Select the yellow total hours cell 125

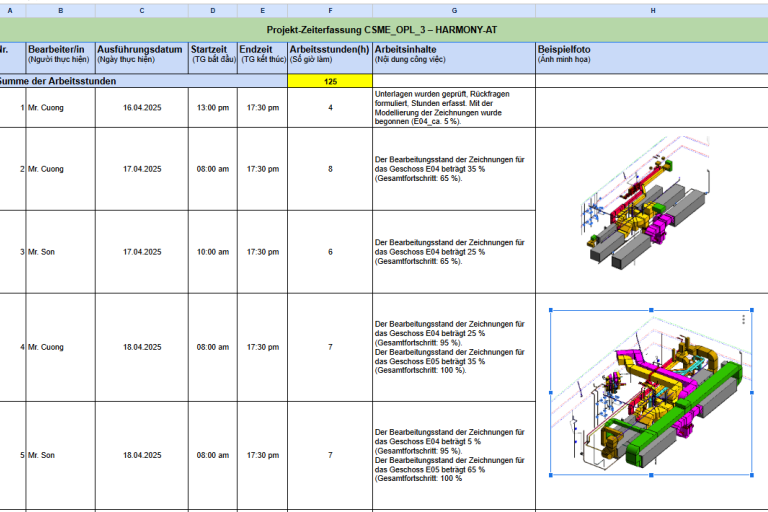[330, 81]
